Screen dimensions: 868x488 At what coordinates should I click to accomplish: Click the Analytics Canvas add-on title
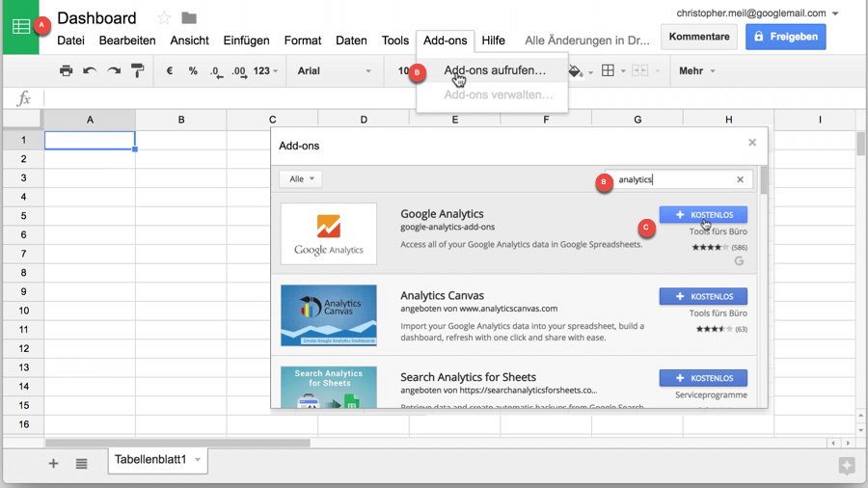click(442, 295)
